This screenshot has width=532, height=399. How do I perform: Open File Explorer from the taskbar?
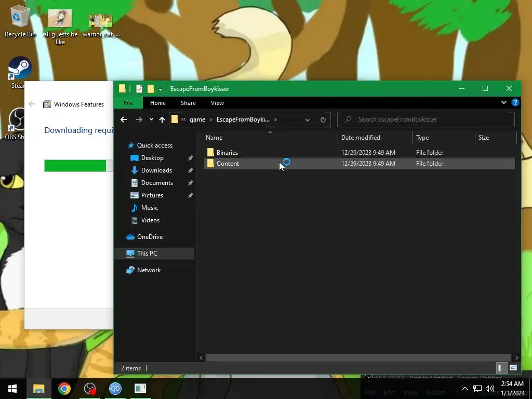point(38,389)
